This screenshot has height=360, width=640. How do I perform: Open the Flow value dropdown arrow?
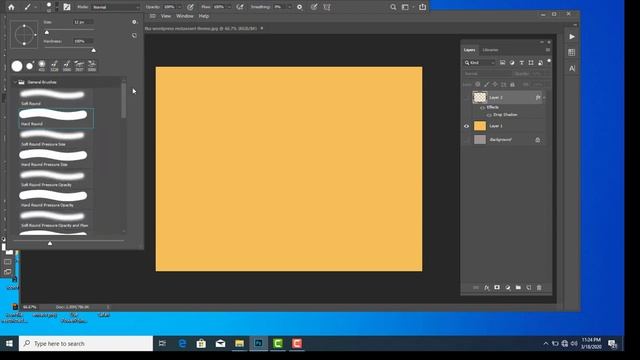[x=229, y=7]
